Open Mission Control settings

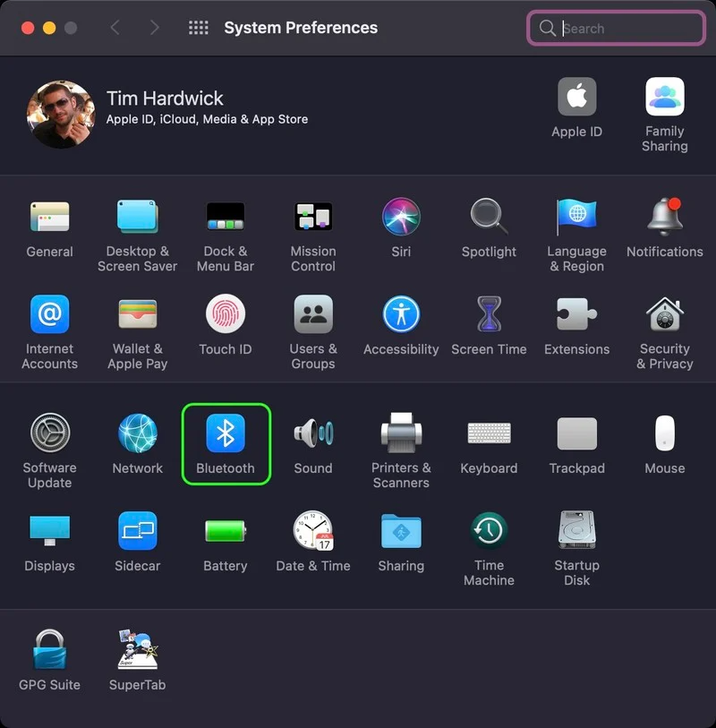[313, 218]
